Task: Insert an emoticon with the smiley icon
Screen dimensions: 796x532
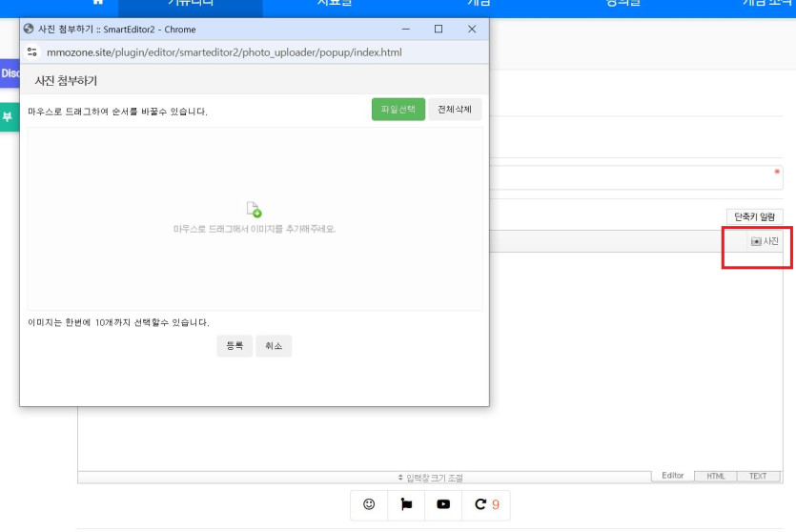Action: point(370,504)
